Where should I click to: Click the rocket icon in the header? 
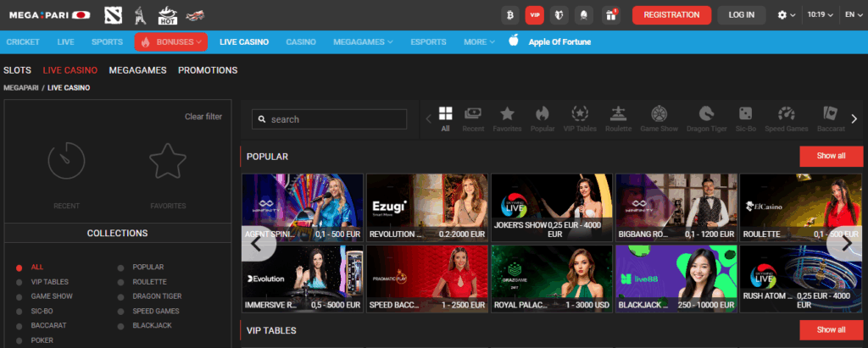tap(585, 15)
